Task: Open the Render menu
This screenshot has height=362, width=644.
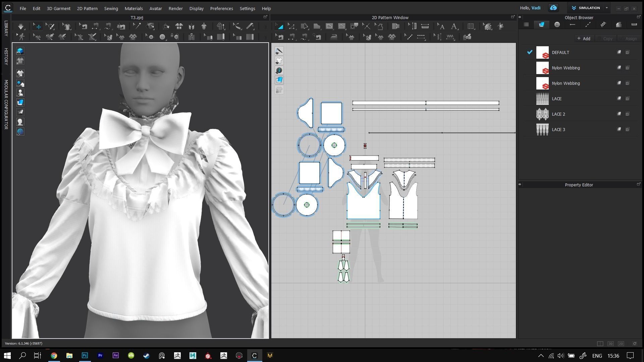Action: pos(175,8)
